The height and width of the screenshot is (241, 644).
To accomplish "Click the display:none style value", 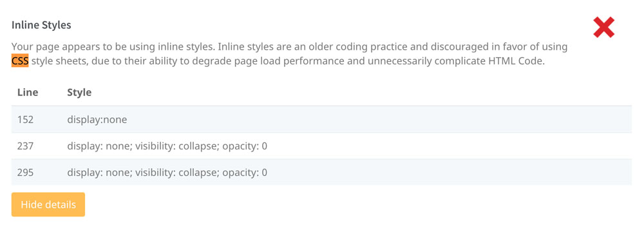I will coord(97,120).
